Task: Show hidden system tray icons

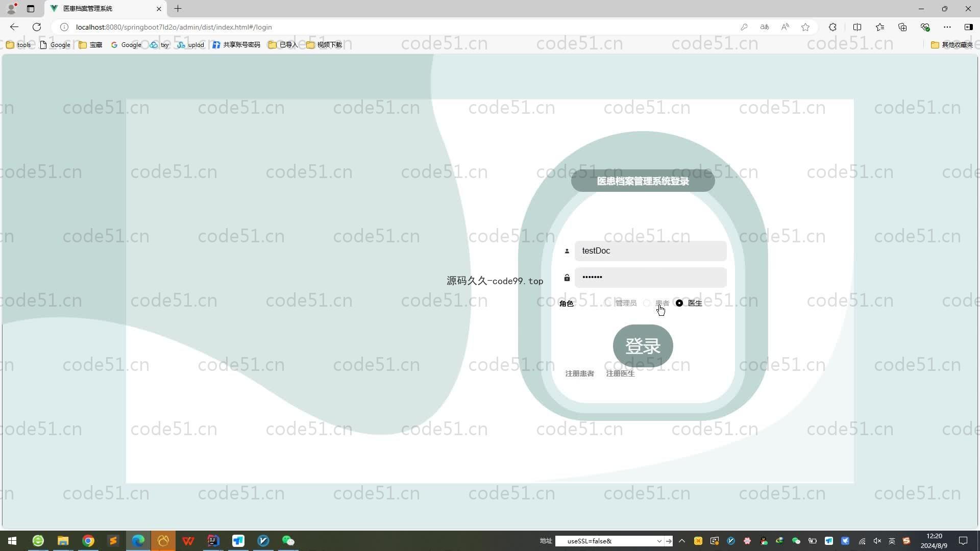Action: (x=682, y=541)
